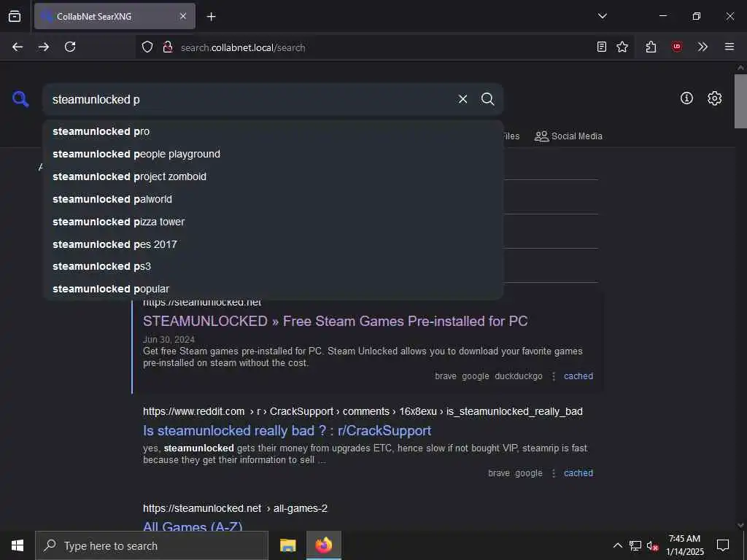Bookmark this page with star

pos(622,47)
